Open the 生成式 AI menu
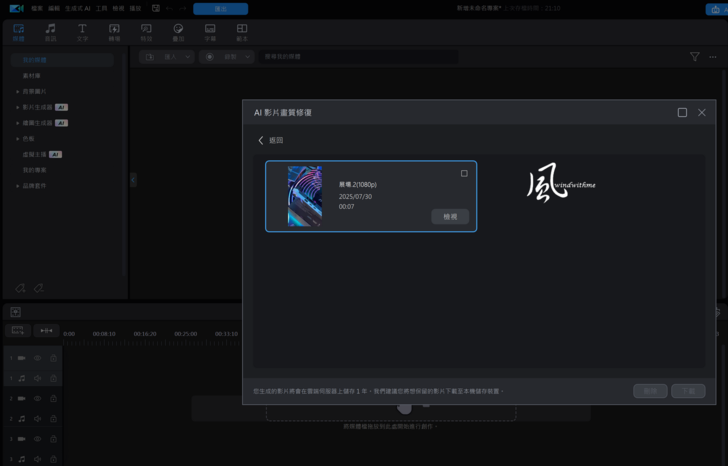 78,8
